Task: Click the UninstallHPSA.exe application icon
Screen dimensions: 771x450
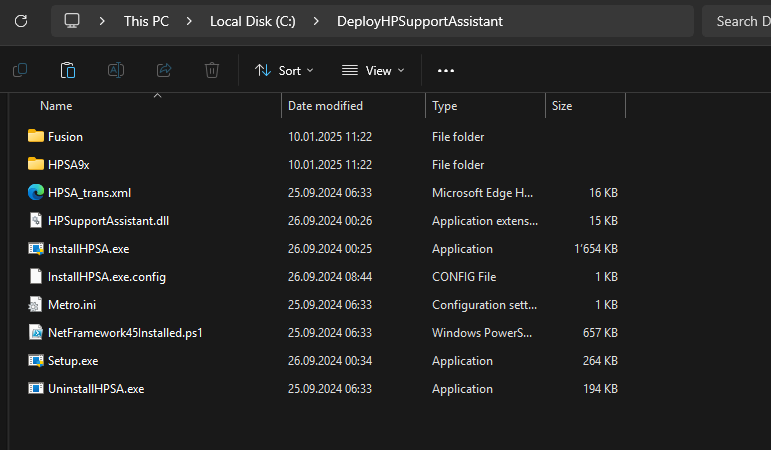Action: [x=36, y=389]
